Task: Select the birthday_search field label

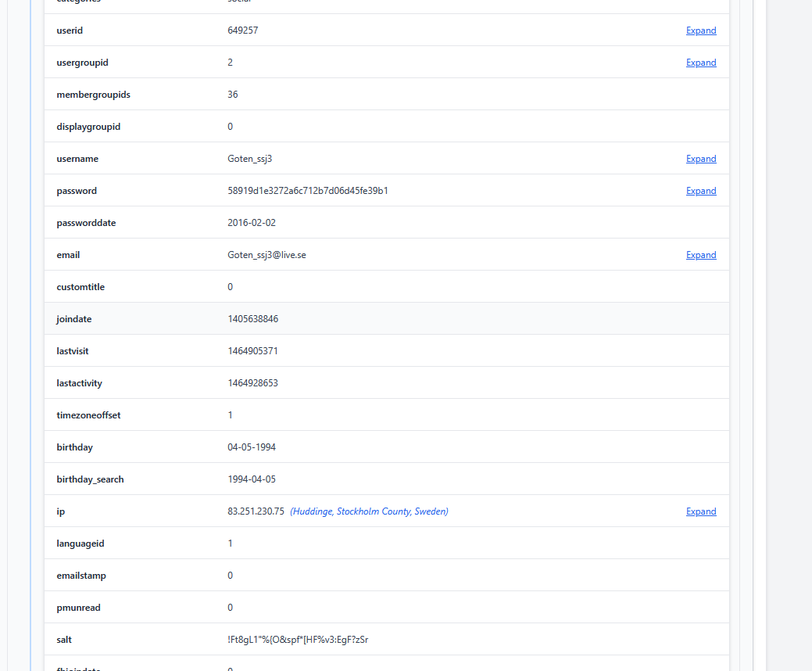Action: click(90, 479)
